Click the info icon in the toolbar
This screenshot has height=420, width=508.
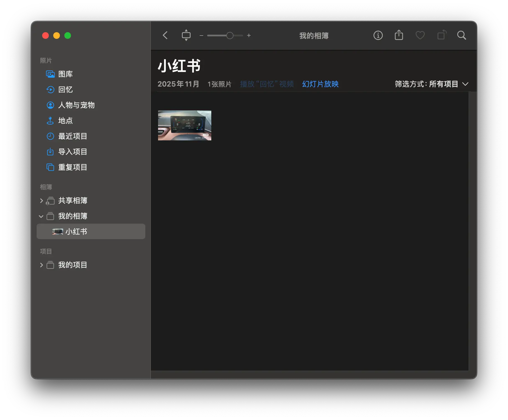tap(378, 35)
